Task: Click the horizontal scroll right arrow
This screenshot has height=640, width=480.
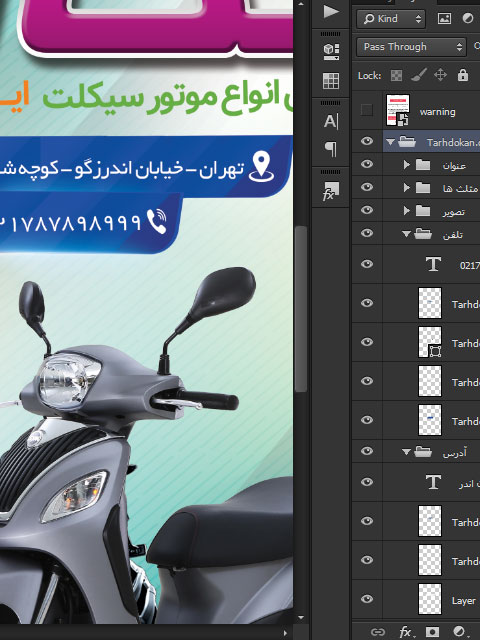Action: coord(285,633)
